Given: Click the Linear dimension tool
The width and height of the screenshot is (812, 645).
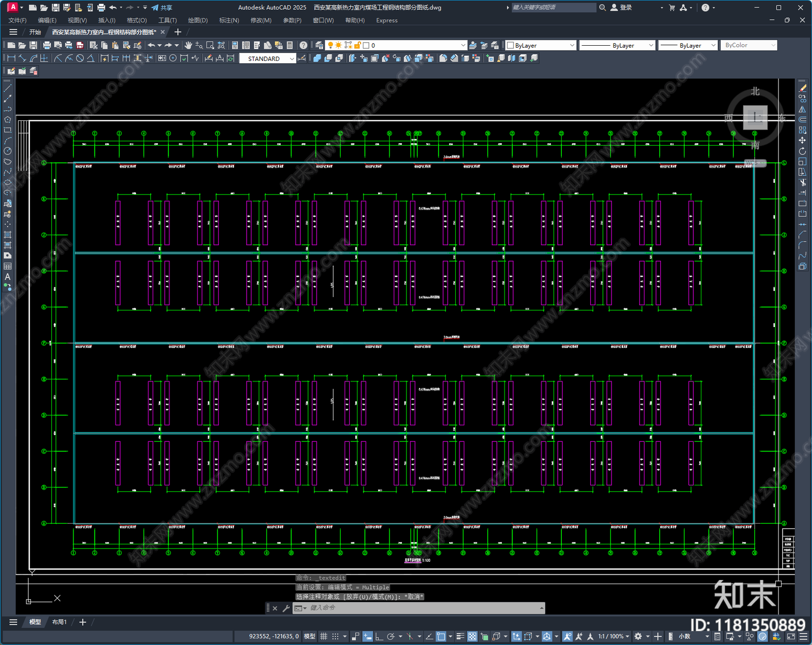Looking at the screenshot, I should tap(11, 58).
